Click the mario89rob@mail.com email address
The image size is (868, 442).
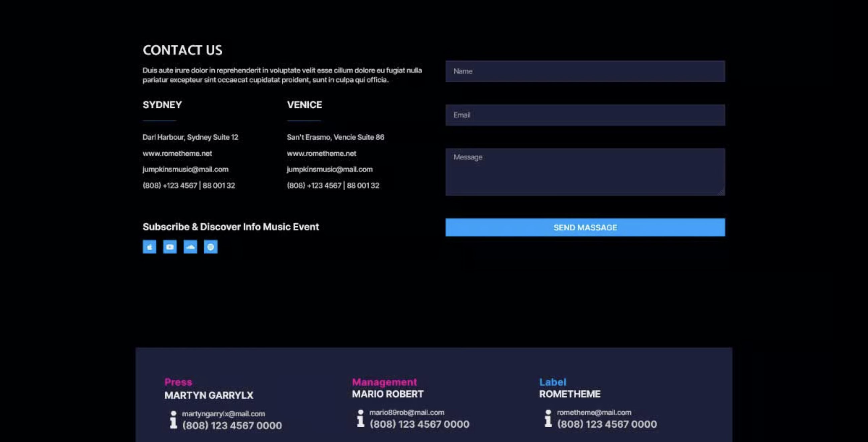[407, 412]
